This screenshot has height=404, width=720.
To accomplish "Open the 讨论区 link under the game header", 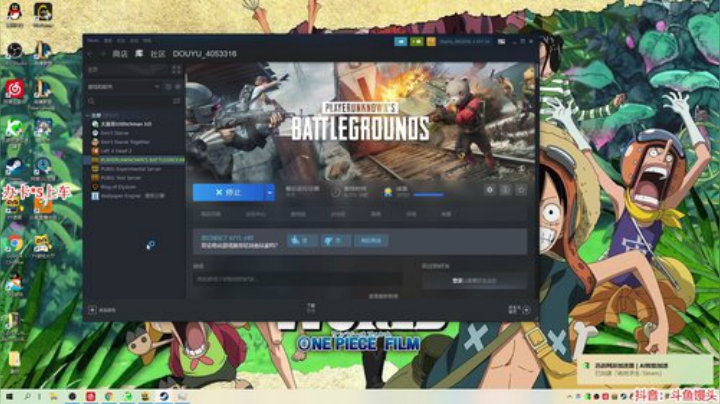I will point(338,214).
